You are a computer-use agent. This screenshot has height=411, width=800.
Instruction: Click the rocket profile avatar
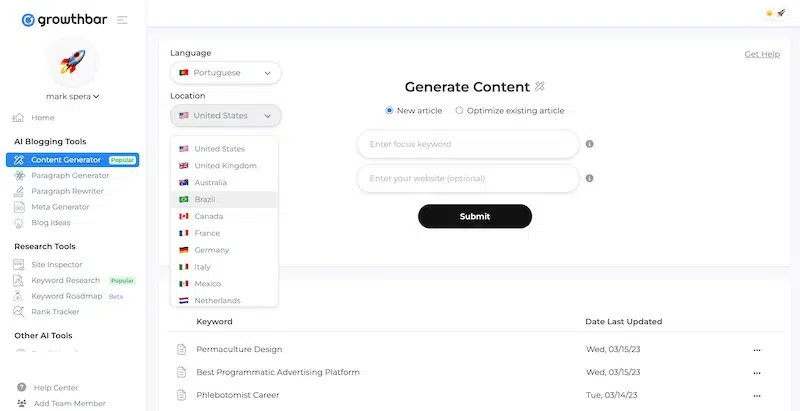(72, 61)
